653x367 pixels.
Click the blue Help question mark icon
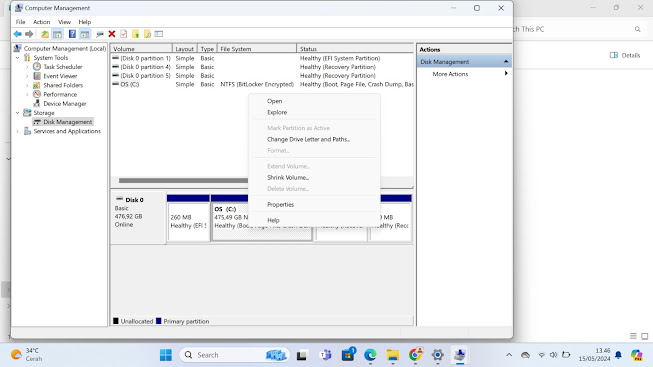coord(72,34)
